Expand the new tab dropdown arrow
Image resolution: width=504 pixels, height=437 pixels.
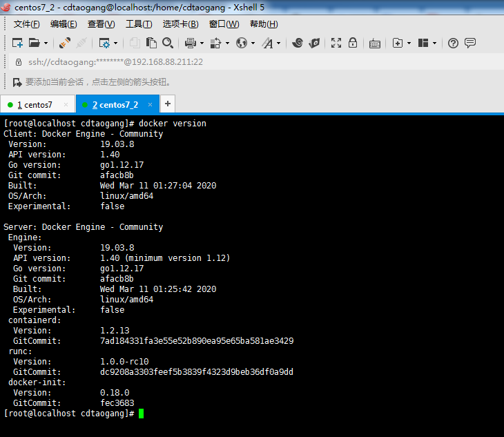point(409,43)
